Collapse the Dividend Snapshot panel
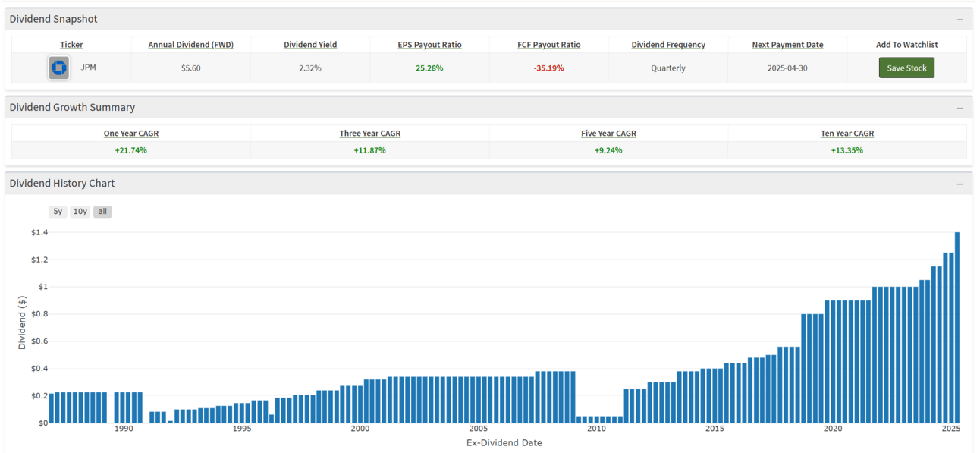This screenshot has height=453, width=980. [960, 20]
